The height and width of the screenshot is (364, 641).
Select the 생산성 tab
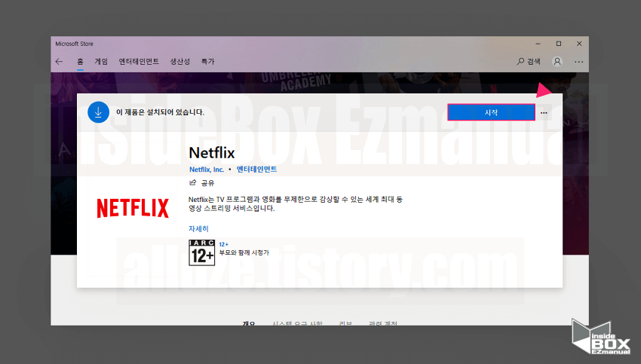click(x=180, y=62)
